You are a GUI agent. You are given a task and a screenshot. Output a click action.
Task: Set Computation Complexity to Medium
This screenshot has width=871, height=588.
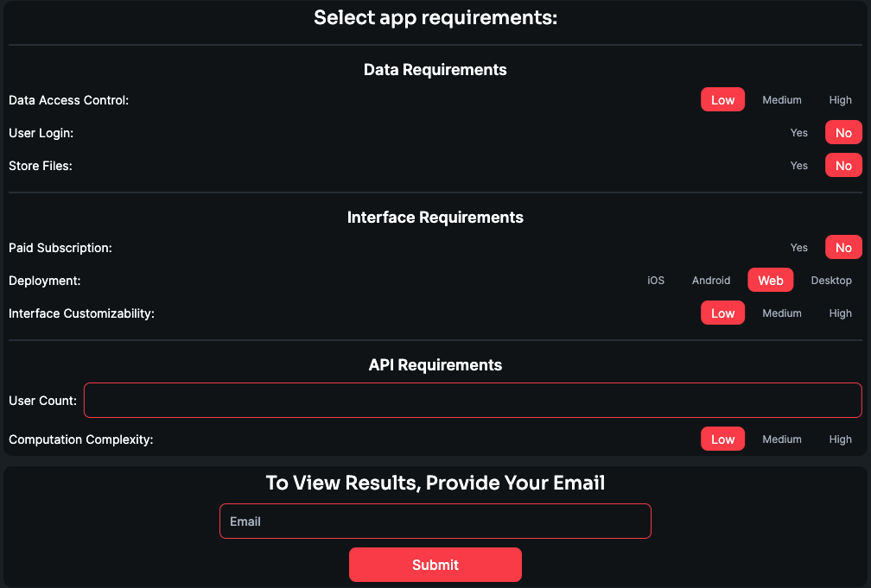(x=781, y=439)
